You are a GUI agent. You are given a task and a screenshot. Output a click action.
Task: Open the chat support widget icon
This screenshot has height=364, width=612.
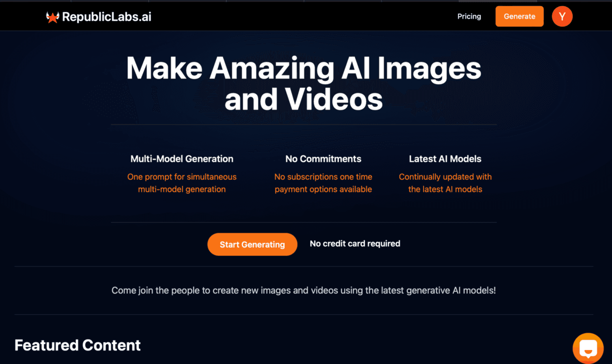click(x=588, y=349)
